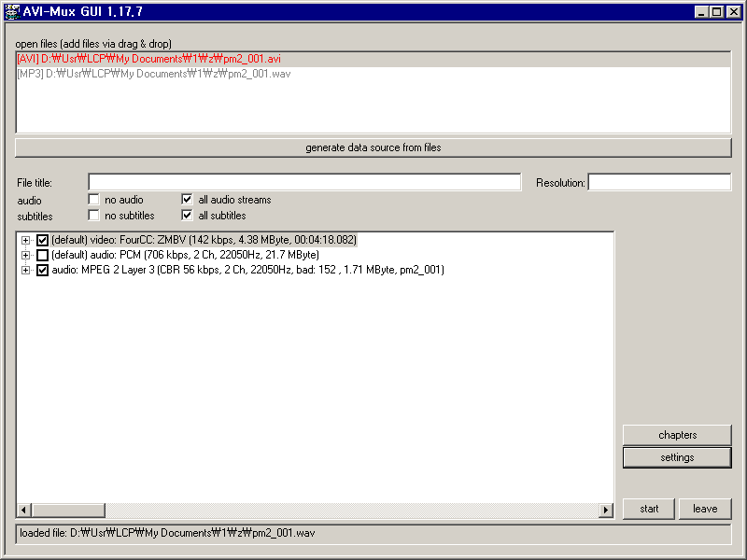Click the AVI-Mux GUI title bar icon

coord(12,11)
